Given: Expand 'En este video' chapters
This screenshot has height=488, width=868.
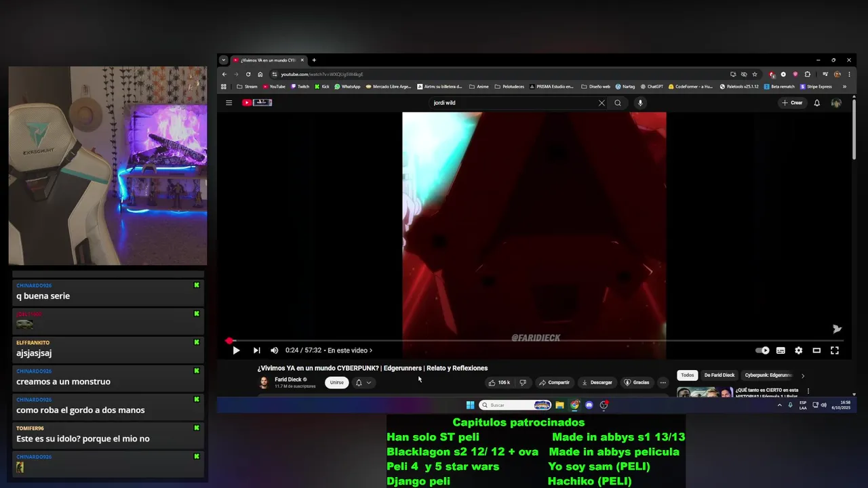Looking at the screenshot, I should tap(350, 350).
